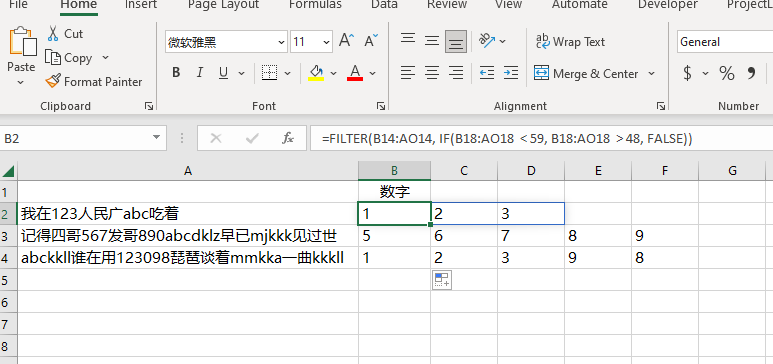Open the File tab
773x364 pixels.
[19, 4]
